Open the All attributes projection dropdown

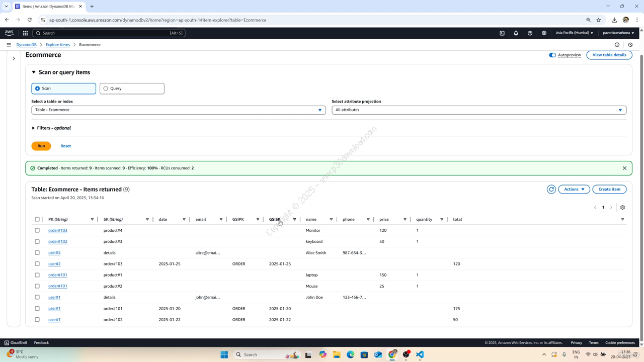479,110
